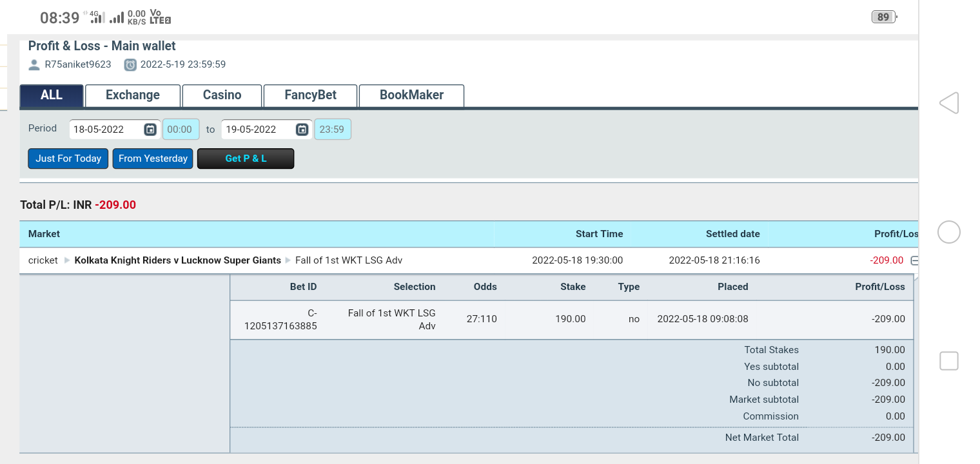980x464 pixels.
Task: Click the Just For Today button
Action: (x=68, y=159)
